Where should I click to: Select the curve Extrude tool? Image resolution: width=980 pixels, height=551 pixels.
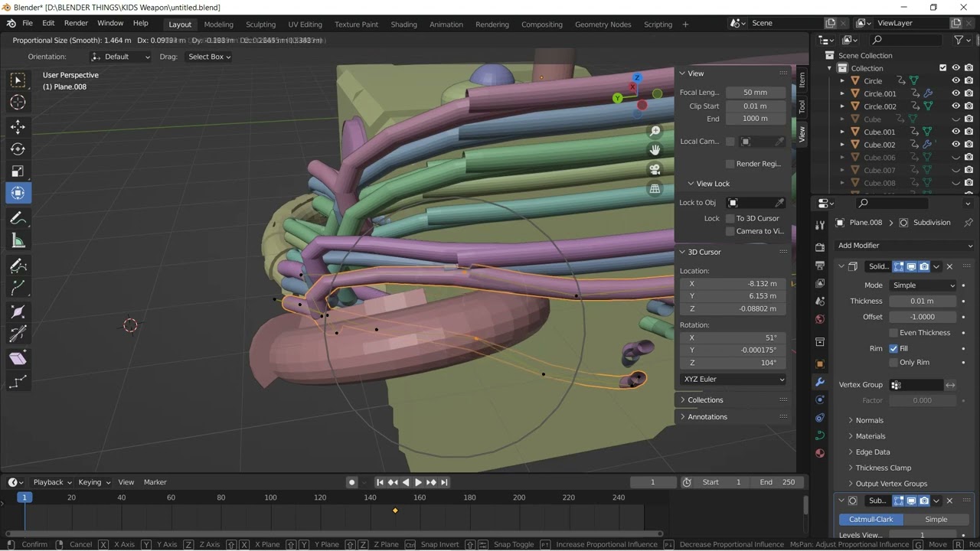point(18,288)
